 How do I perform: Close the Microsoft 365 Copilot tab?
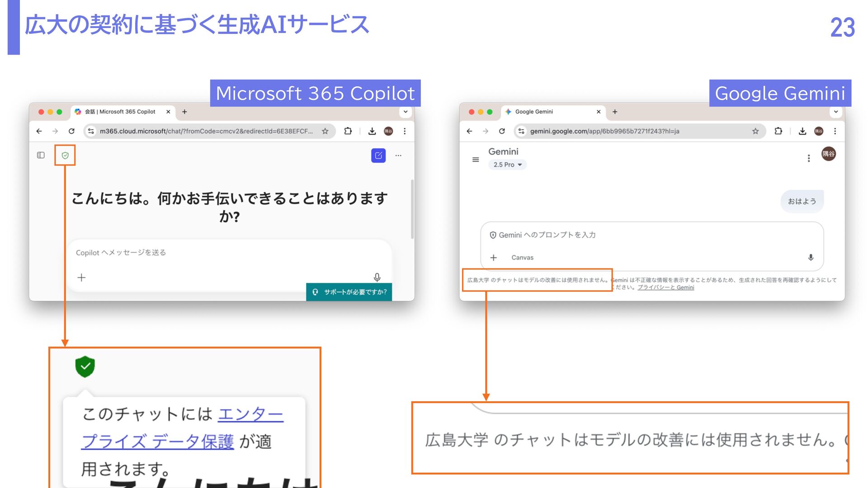click(x=168, y=112)
